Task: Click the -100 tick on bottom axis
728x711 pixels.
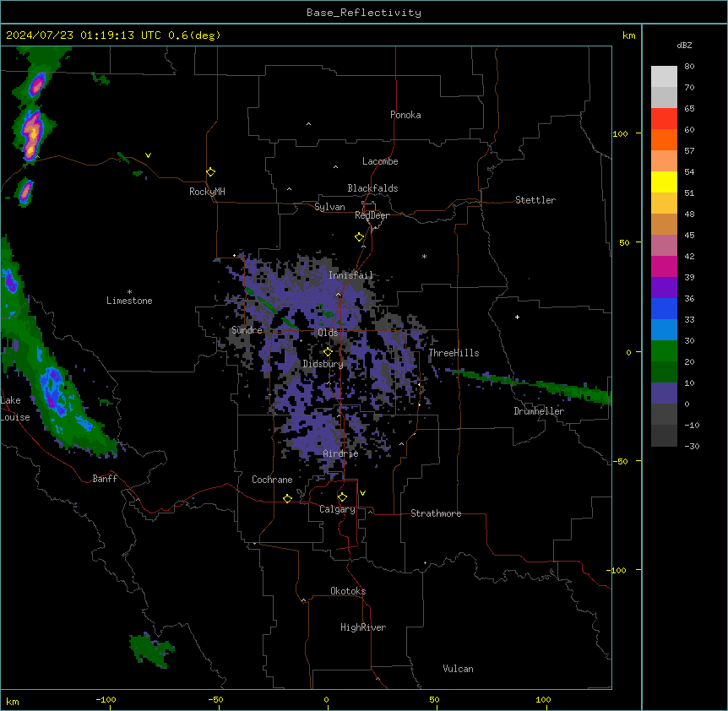Action: click(x=106, y=699)
